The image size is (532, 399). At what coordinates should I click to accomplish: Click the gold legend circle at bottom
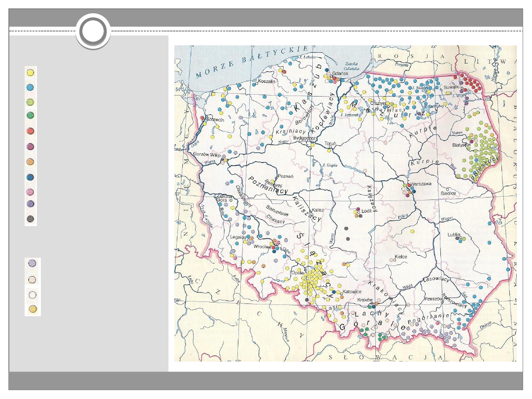(x=33, y=309)
